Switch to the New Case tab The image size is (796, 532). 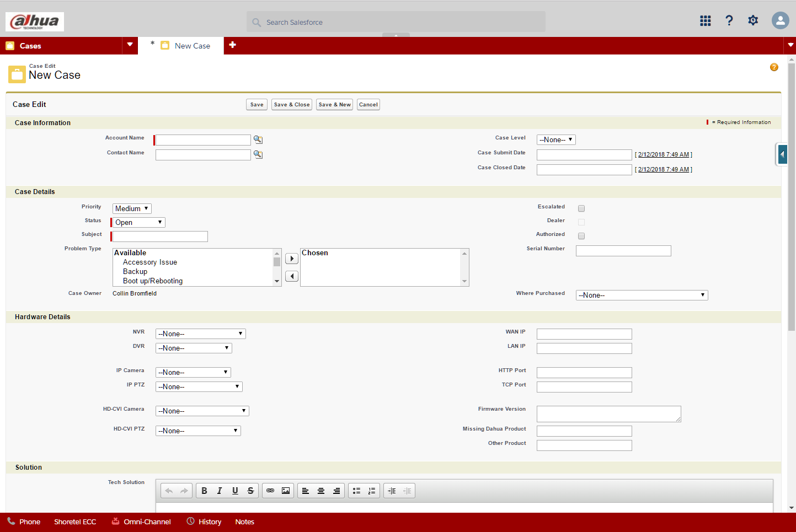point(192,46)
